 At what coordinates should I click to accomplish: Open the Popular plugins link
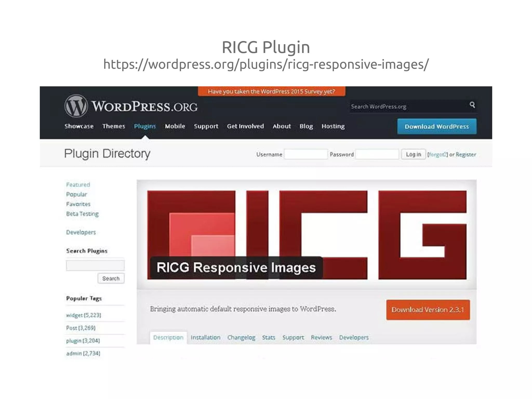77,194
